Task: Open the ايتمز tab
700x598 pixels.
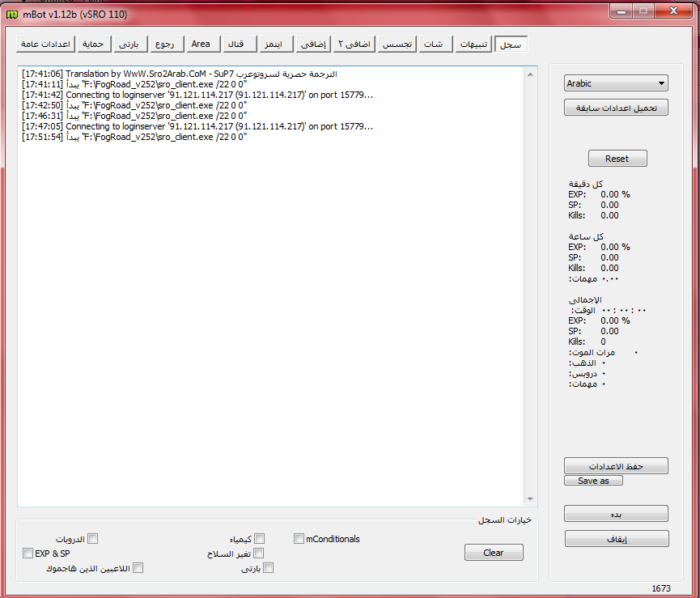Action: (x=276, y=45)
